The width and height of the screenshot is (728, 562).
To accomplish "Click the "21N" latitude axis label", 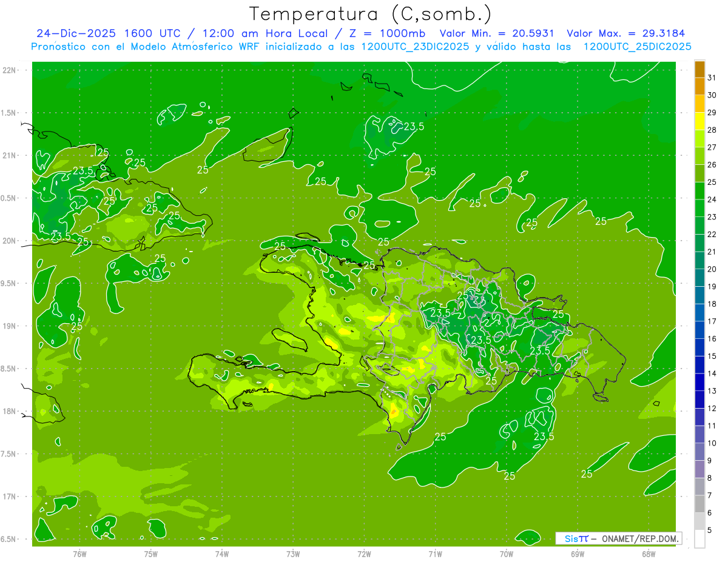I will click(9, 155).
